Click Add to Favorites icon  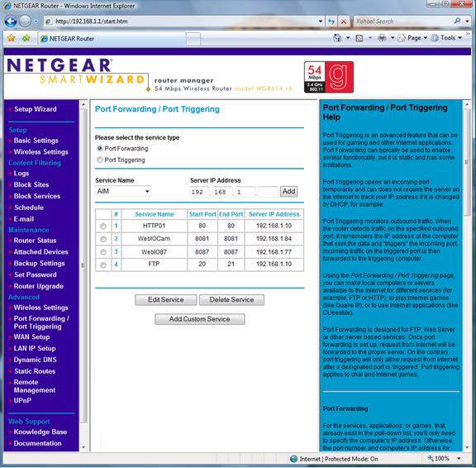tap(26, 38)
